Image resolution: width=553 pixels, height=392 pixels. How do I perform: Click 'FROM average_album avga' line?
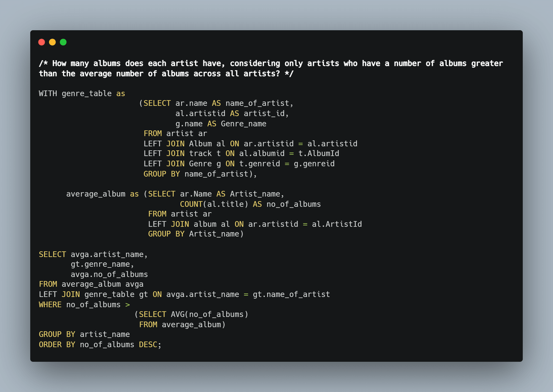click(91, 284)
